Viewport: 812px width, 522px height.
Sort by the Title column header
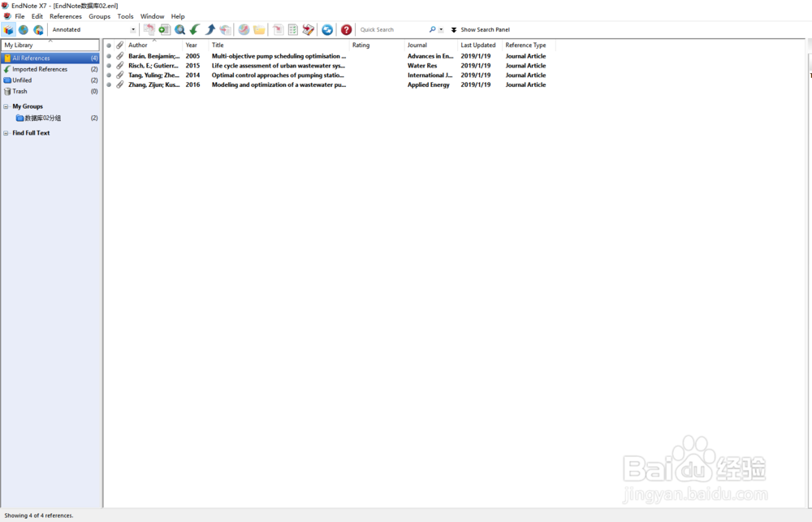pyautogui.click(x=279, y=45)
